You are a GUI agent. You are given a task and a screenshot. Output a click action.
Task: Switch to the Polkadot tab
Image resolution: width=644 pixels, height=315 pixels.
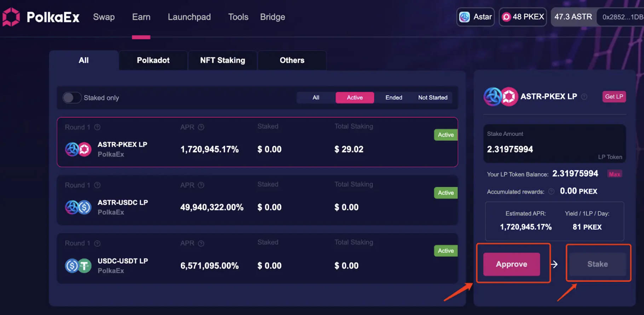pyautogui.click(x=153, y=60)
